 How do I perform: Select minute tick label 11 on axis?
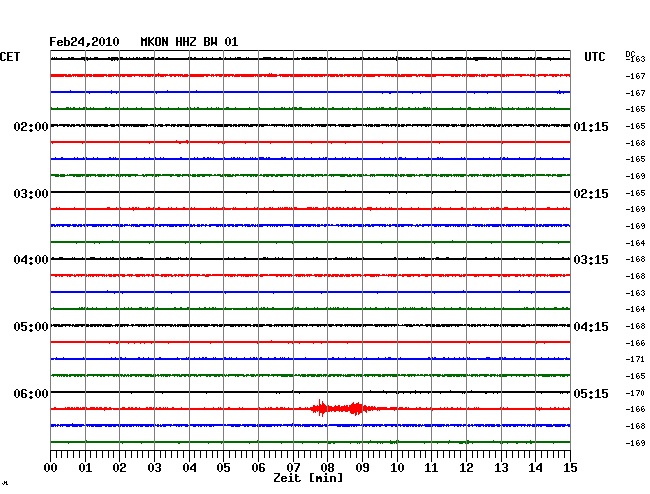[x=431, y=467]
